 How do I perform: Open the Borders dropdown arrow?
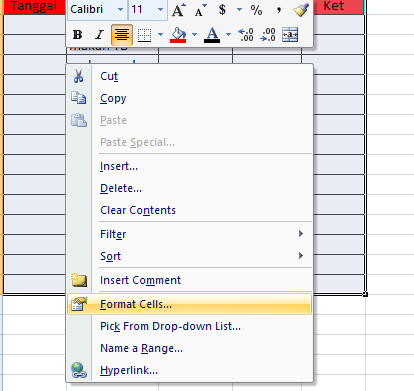[160, 35]
